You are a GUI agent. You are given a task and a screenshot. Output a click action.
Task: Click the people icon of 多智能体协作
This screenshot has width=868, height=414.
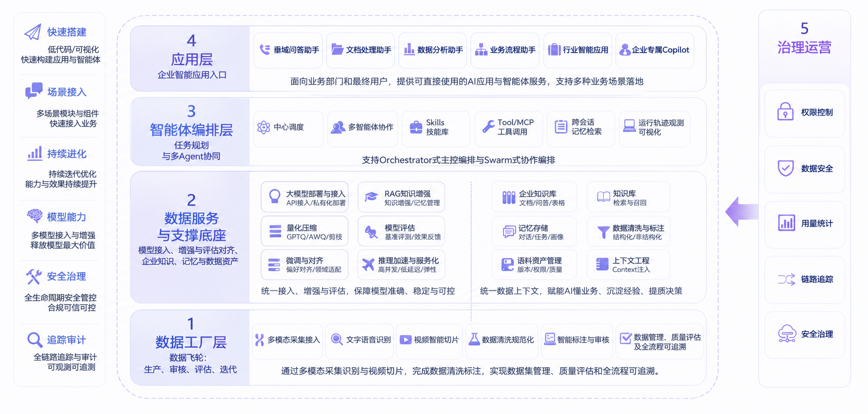click(338, 127)
